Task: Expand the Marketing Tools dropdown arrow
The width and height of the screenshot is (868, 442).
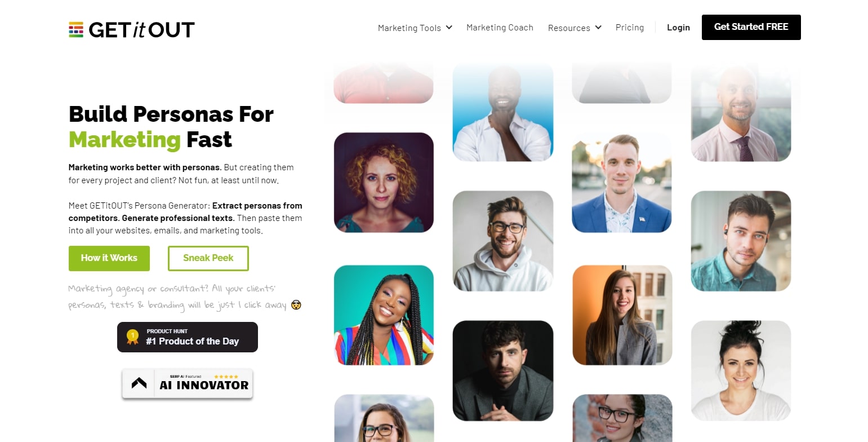Action: (449, 27)
